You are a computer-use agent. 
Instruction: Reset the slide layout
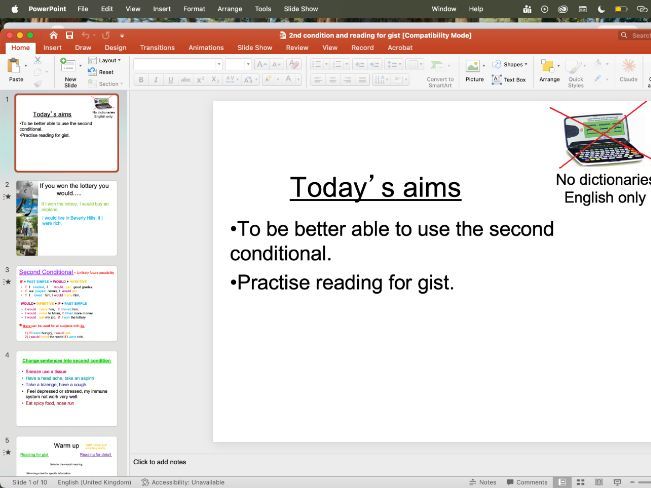coord(101,72)
